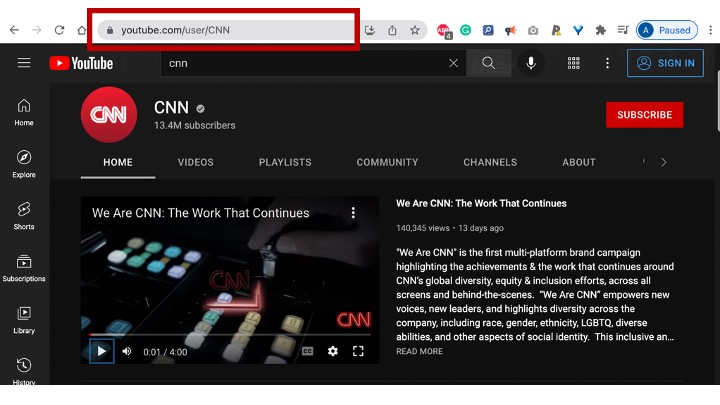720x405 pixels.
Task: Clear the search text with X
Action: 453,63
